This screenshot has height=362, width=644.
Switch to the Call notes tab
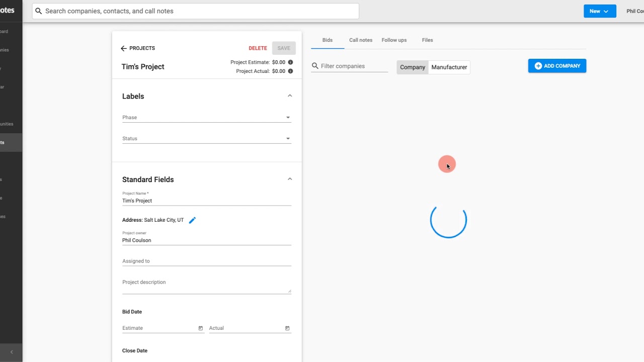(361, 40)
